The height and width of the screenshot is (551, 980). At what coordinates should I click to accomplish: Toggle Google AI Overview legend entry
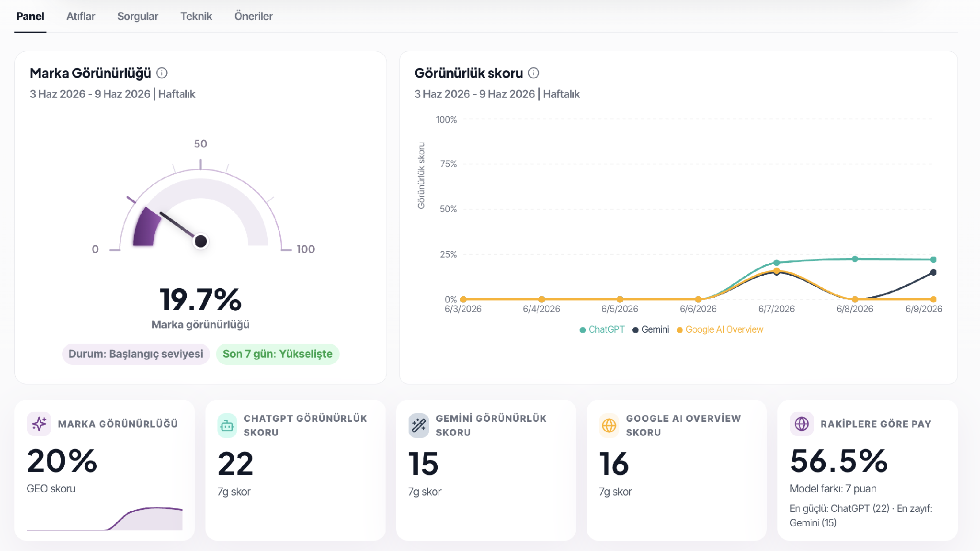720,329
